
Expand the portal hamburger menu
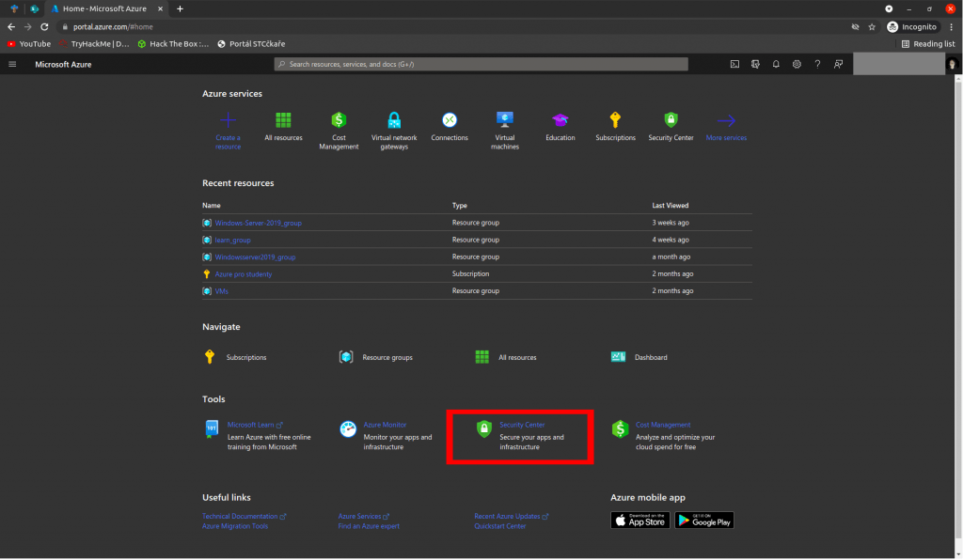[x=12, y=64]
